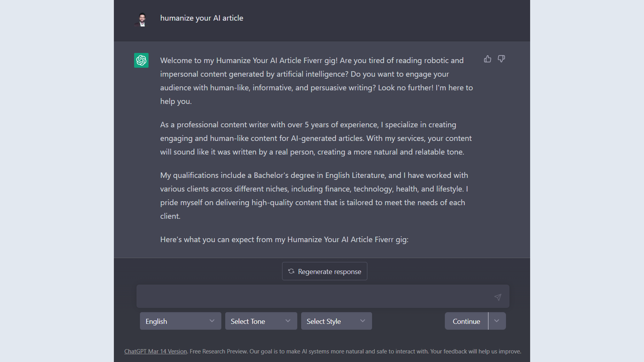Viewport: 644px width, 362px height.
Task: Click the prompt text 'humanize your AI article'
Action: click(202, 18)
